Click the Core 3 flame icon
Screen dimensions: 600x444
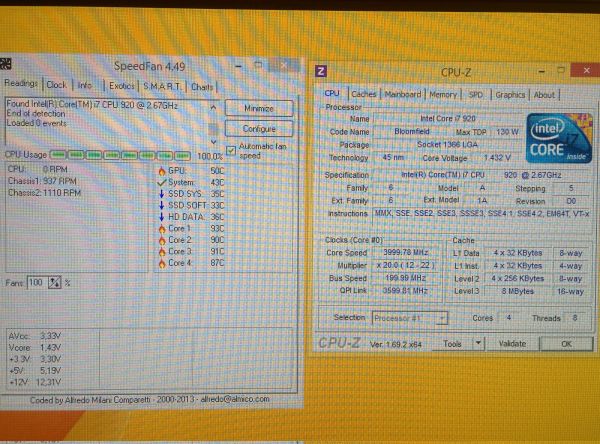pos(162,252)
